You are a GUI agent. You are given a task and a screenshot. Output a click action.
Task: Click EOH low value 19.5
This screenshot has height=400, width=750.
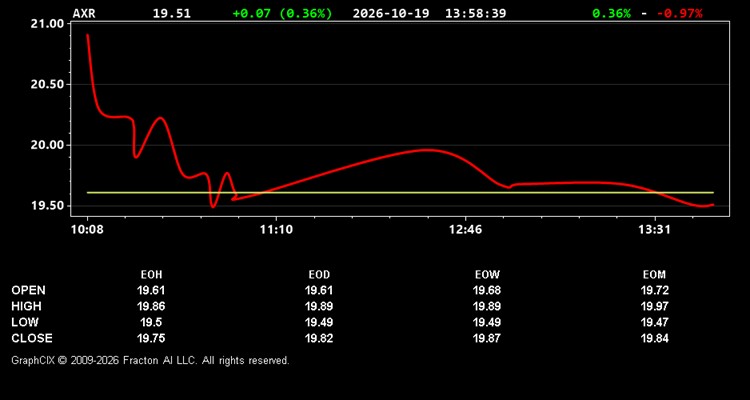[x=151, y=322]
